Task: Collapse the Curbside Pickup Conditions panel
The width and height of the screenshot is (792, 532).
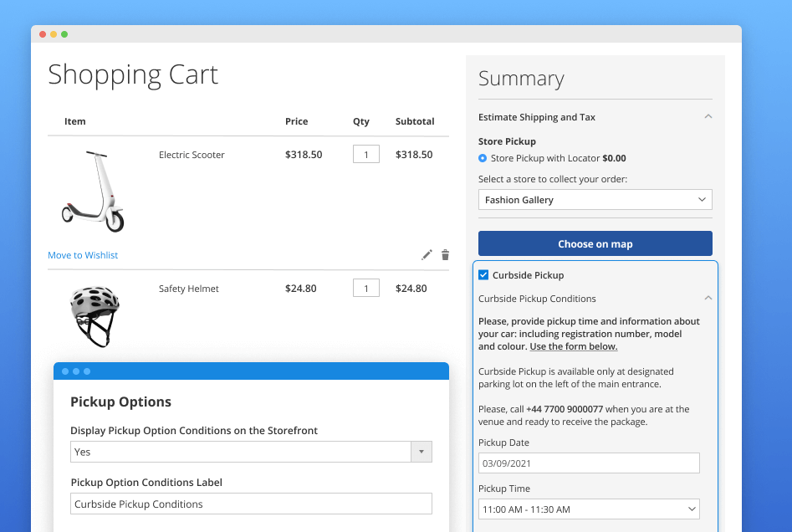Action: tap(708, 298)
